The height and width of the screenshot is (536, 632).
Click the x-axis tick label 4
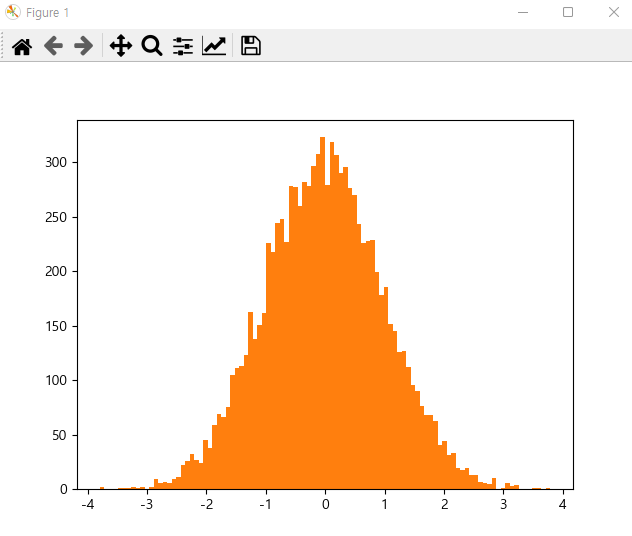(563, 504)
